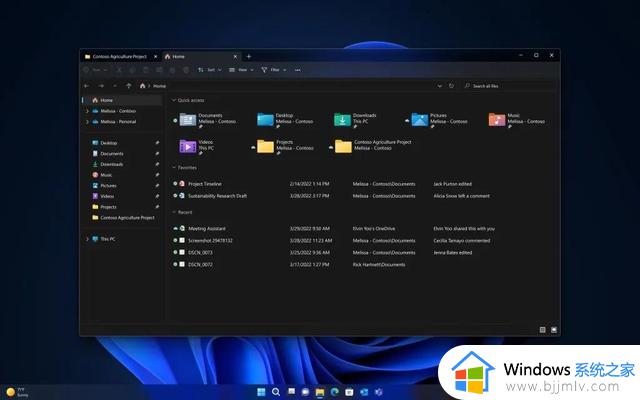Open the See more ellipsis menu
The image size is (640, 400).
(x=298, y=70)
